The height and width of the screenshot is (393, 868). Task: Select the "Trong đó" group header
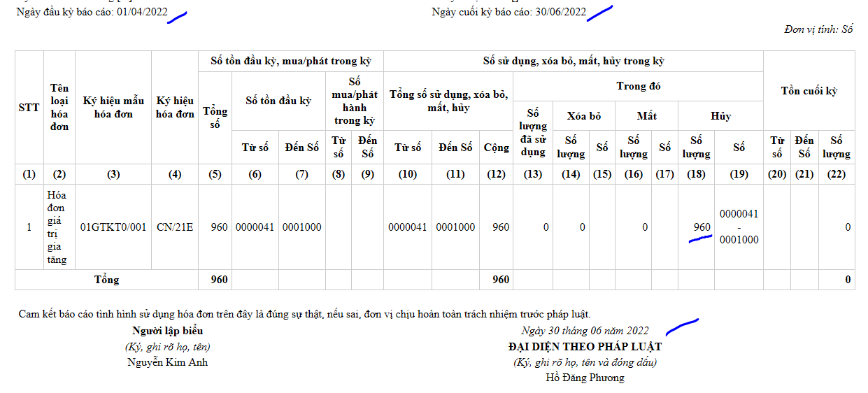coord(638,87)
